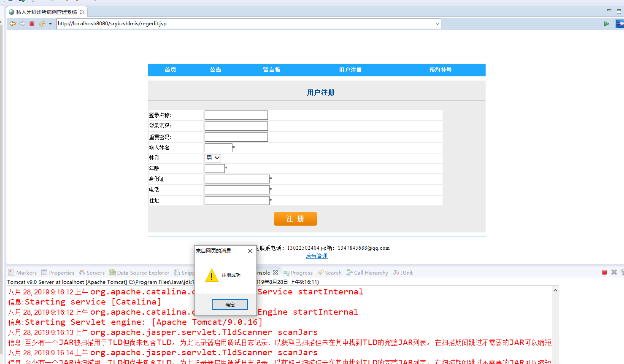Terminate the server with the red console icon
The width and height of the screenshot is (624, 364).
(x=604, y=272)
